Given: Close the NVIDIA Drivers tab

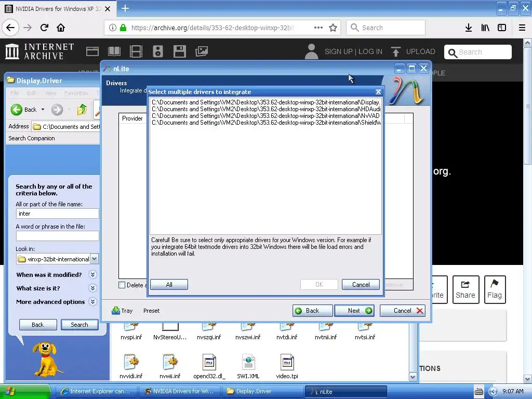Looking at the screenshot, I should [108, 9].
